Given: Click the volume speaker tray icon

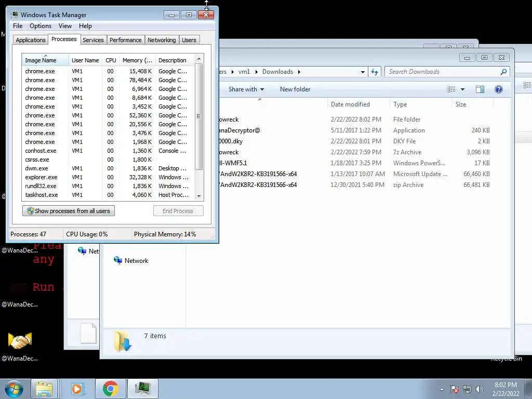Looking at the screenshot, I should (479, 389).
